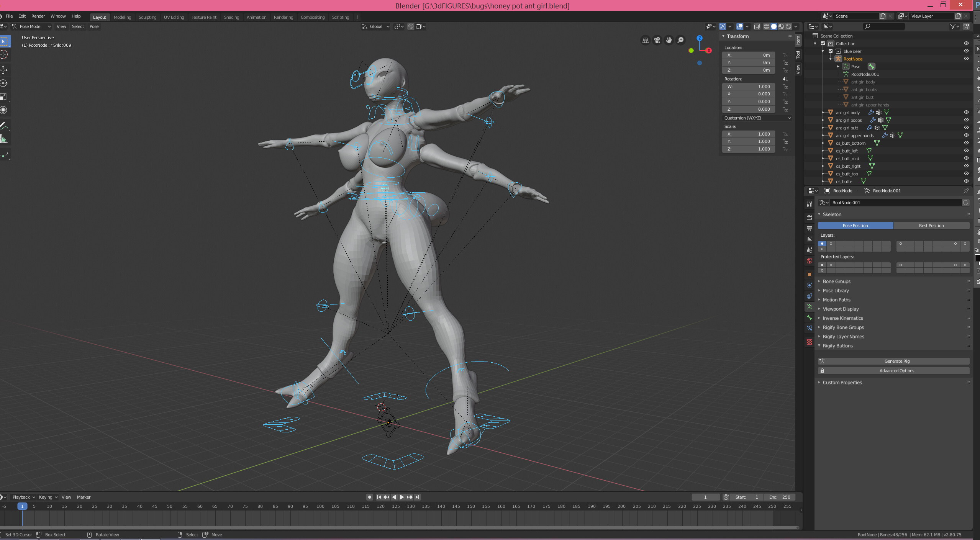Switch viewport to wireframe shading
Screen dimensions: 980x540
[766, 26]
